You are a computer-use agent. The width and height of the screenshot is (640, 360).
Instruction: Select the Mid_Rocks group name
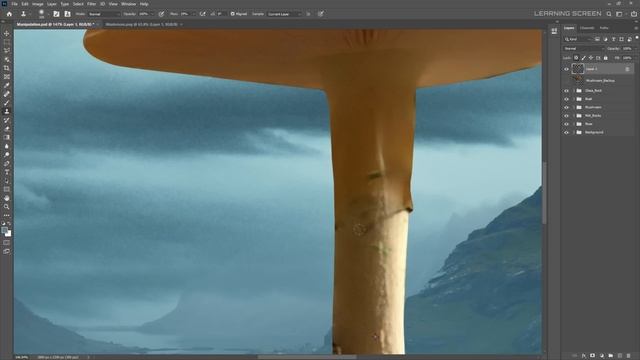coord(593,116)
